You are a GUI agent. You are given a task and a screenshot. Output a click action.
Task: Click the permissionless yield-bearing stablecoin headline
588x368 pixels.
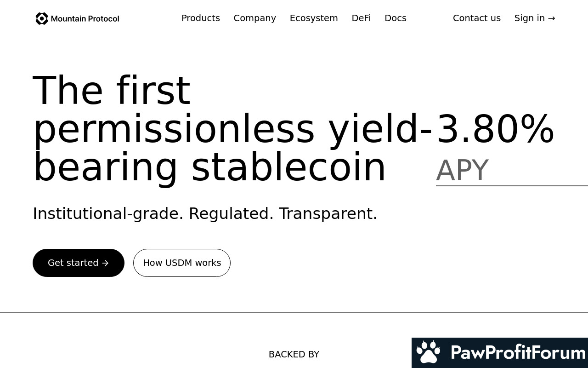[209, 129]
